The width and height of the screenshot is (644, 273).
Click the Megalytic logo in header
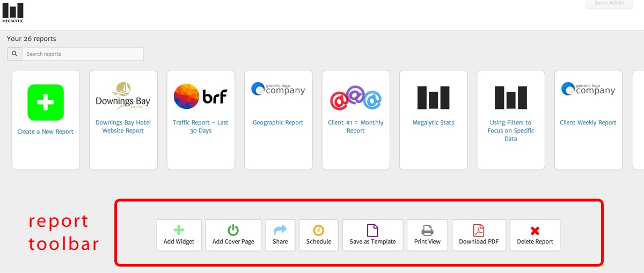click(13, 12)
